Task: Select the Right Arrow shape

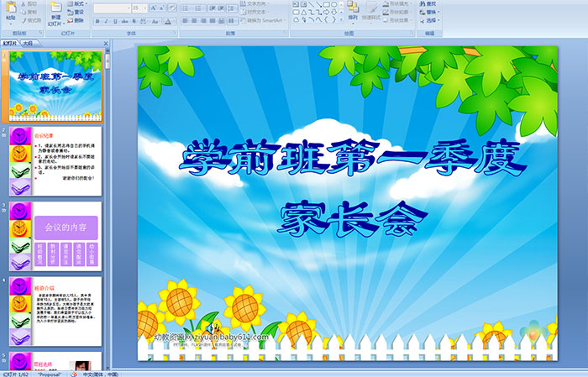Action: pyautogui.click(x=326, y=13)
